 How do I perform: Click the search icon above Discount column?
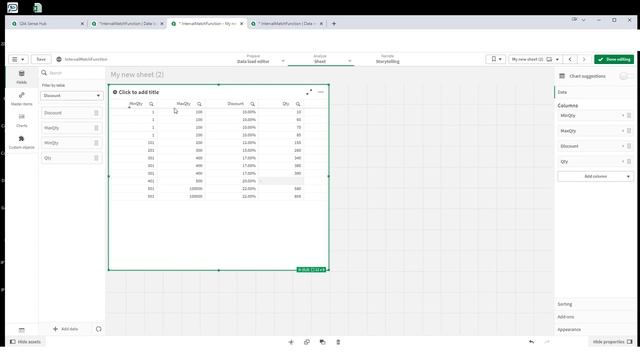click(253, 104)
